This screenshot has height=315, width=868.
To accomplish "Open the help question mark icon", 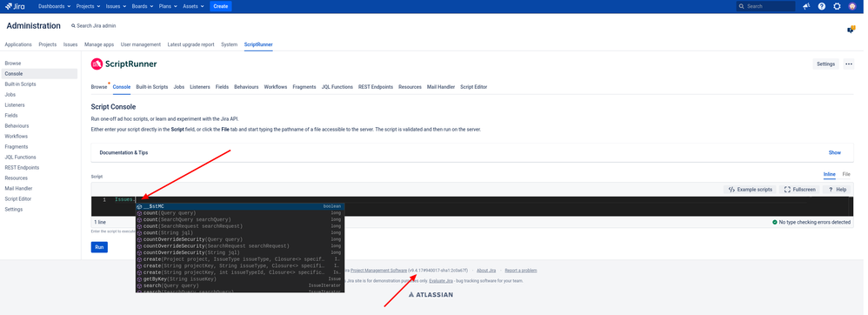I will pos(822,6).
